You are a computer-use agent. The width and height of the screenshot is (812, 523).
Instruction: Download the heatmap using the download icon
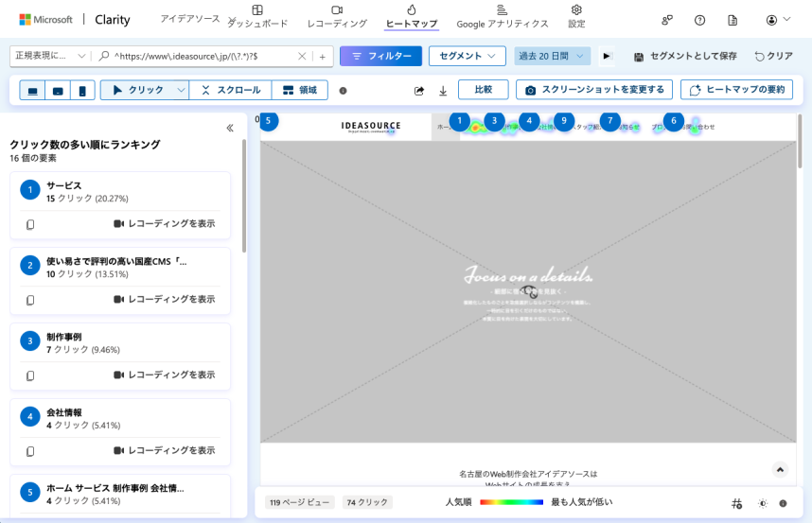[x=443, y=91]
